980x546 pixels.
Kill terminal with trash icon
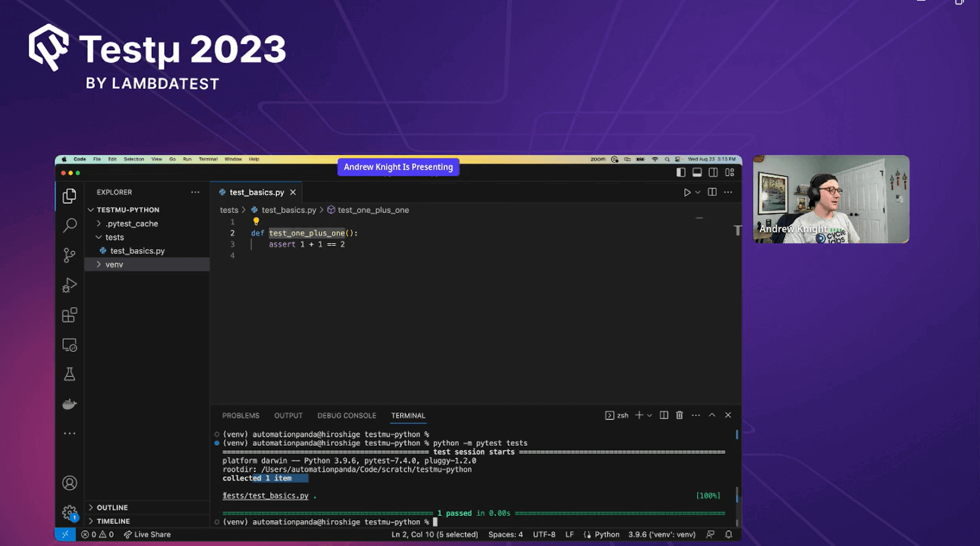pos(679,415)
